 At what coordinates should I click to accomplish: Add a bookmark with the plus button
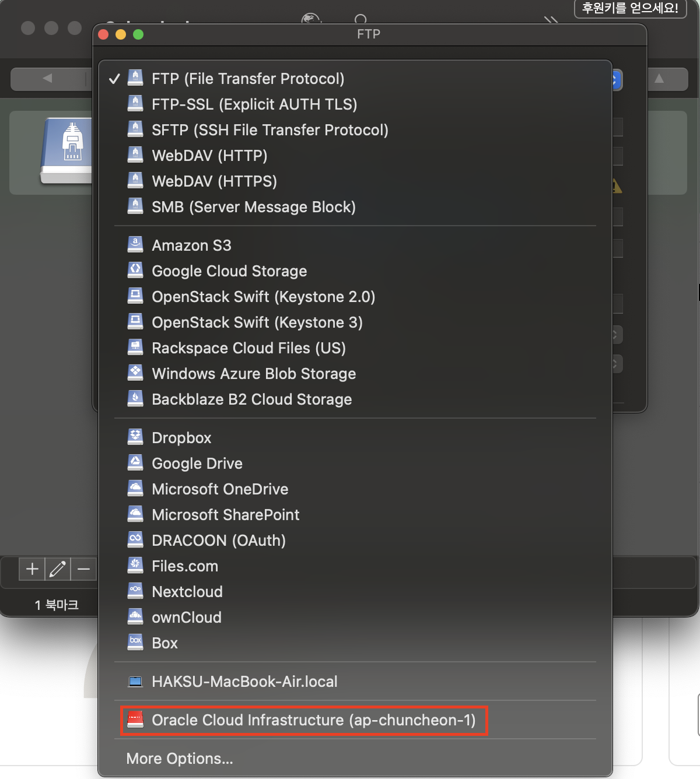point(33,569)
